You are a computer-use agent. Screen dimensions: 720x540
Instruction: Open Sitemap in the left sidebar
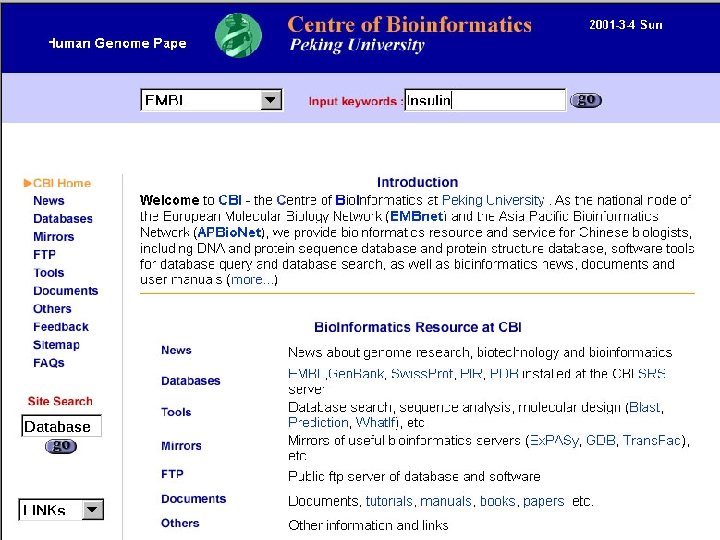pyautogui.click(x=56, y=345)
